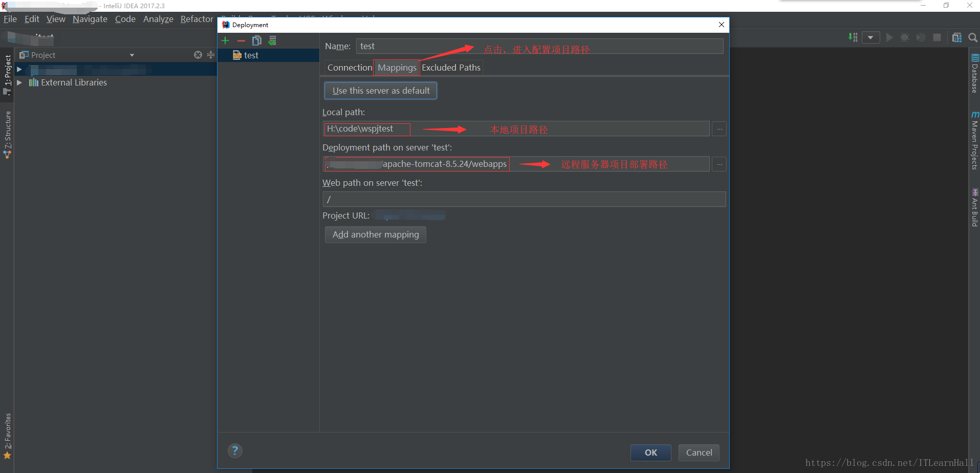Click the Make Project binary-arrow icon
Screen dimensions: 980x473
pos(853,37)
